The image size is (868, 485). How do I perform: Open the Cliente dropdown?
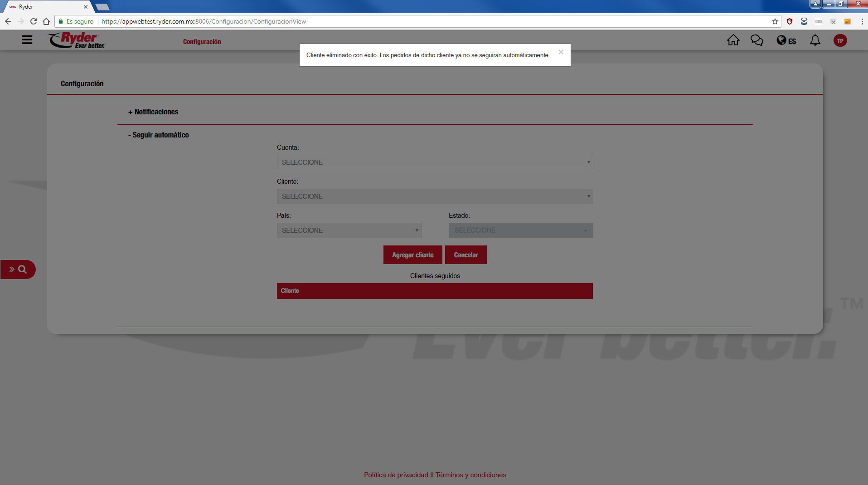point(434,196)
